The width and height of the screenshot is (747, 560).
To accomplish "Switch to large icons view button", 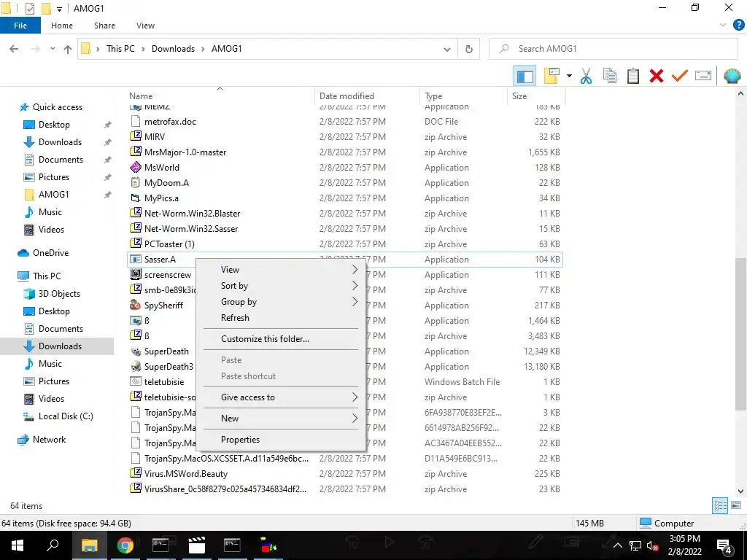I will pos(736,506).
